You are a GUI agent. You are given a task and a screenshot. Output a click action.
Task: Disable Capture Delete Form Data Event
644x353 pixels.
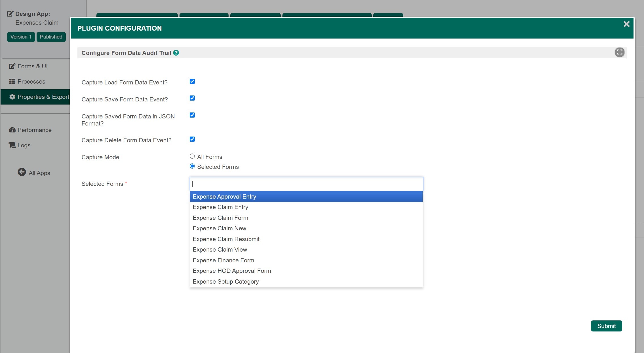(x=192, y=139)
